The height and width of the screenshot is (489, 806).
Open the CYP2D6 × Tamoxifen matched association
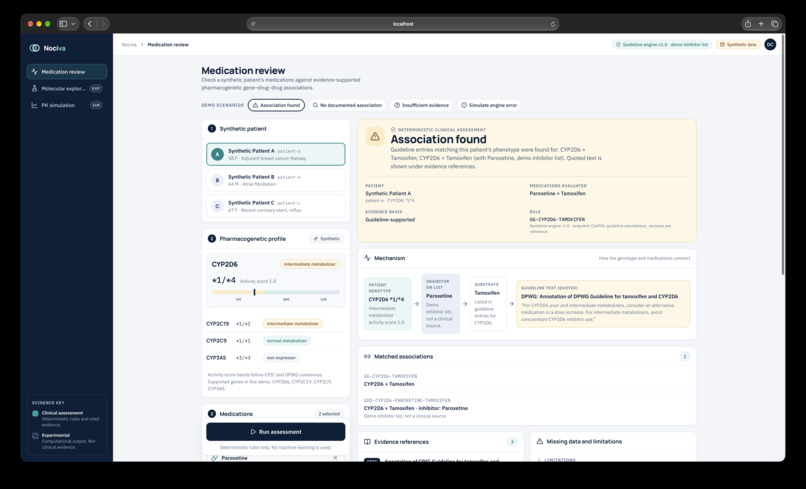[x=527, y=381]
